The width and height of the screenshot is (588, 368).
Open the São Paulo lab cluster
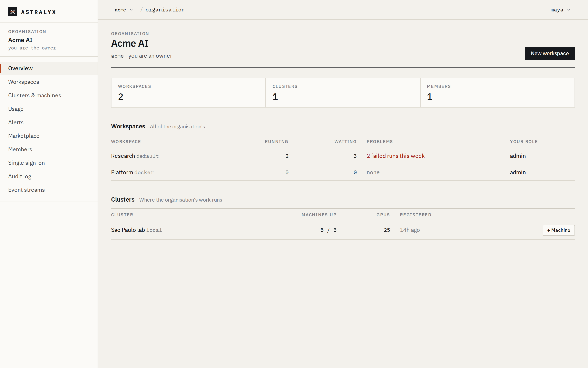tap(128, 230)
